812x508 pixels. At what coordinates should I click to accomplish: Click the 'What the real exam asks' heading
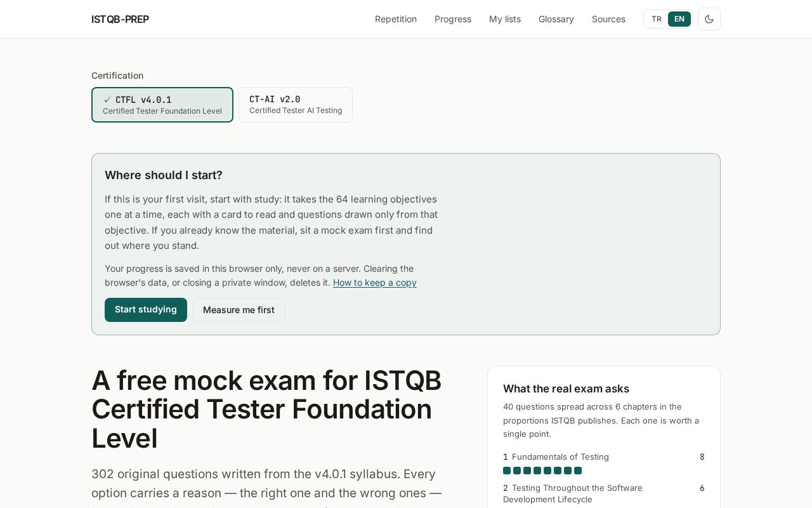tap(566, 389)
